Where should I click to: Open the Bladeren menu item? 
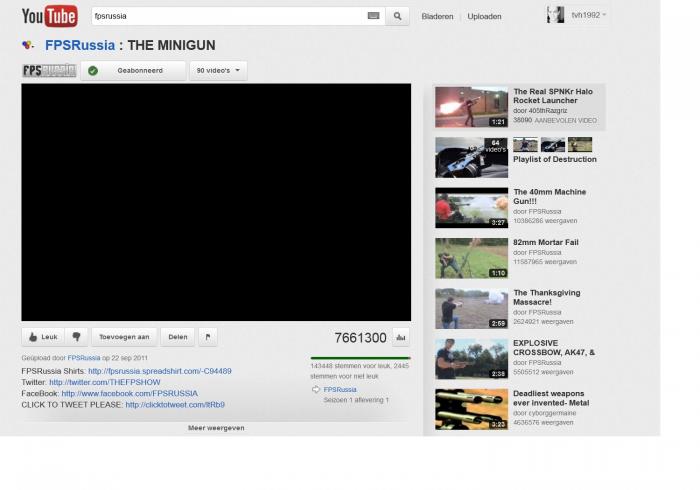click(x=437, y=17)
